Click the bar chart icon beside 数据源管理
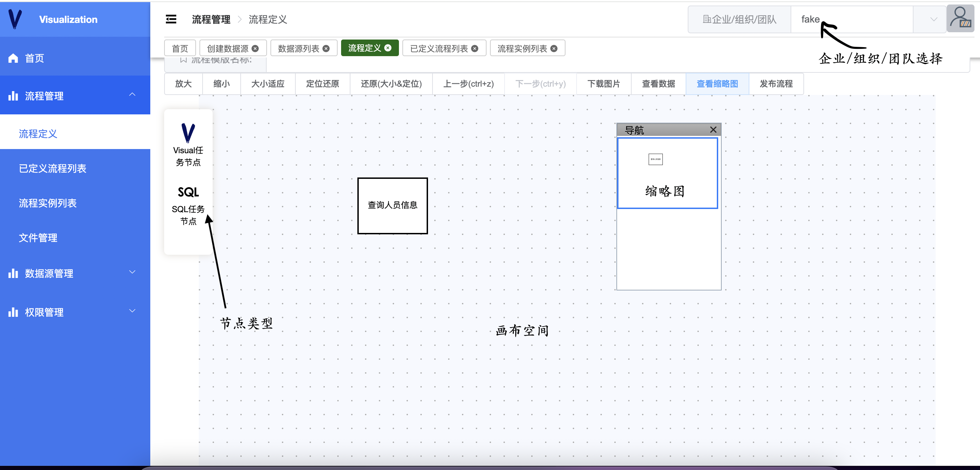Viewport: 980px width, 470px height. click(x=13, y=273)
